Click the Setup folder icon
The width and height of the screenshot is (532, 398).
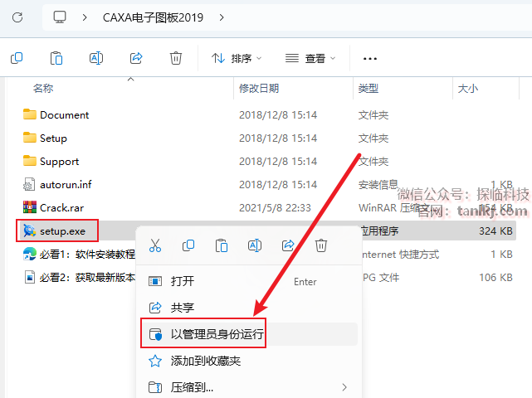pyautogui.click(x=30, y=138)
